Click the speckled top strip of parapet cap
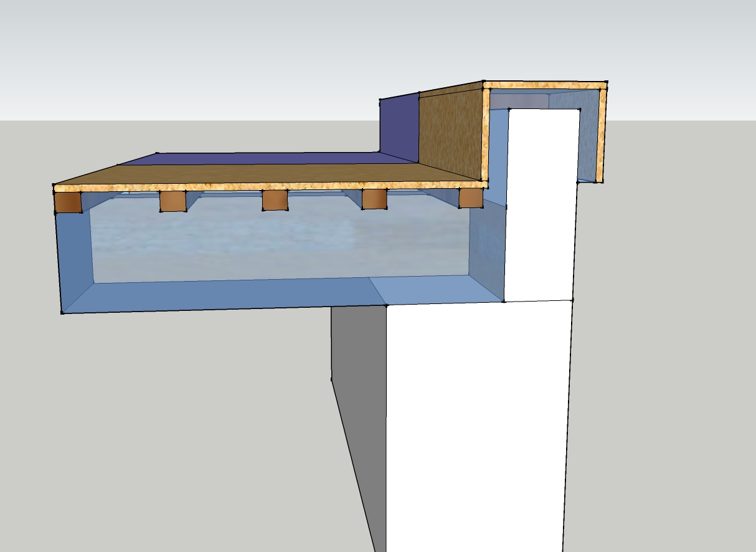This screenshot has width=756, height=552. click(545, 85)
